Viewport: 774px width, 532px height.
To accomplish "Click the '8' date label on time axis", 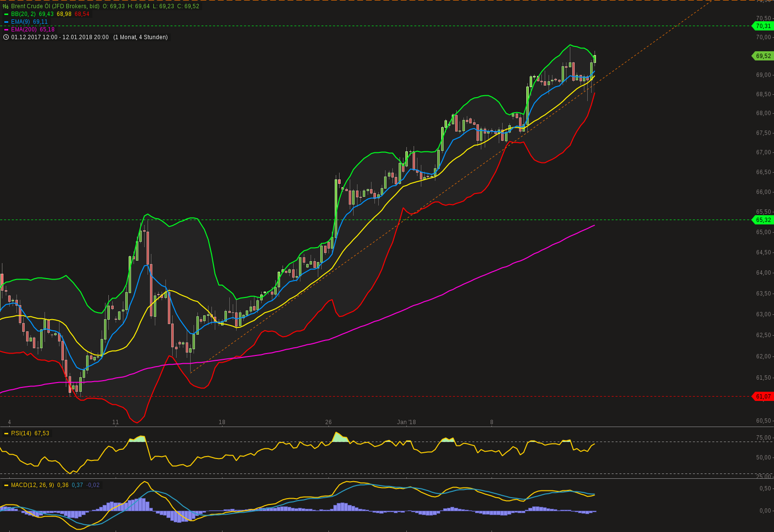I will (491, 422).
